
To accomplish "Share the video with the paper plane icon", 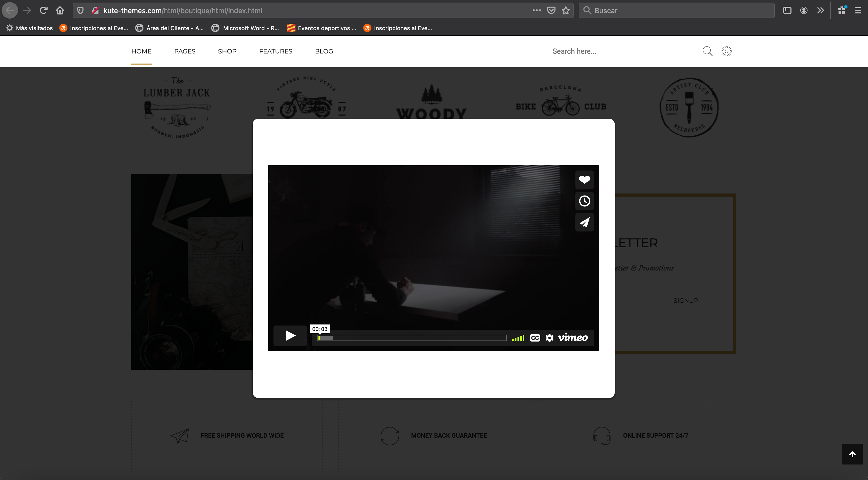I will [584, 222].
